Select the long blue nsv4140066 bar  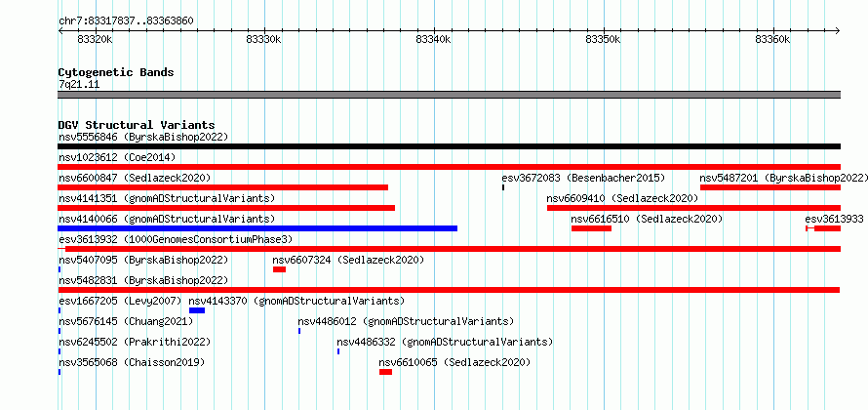click(257, 228)
